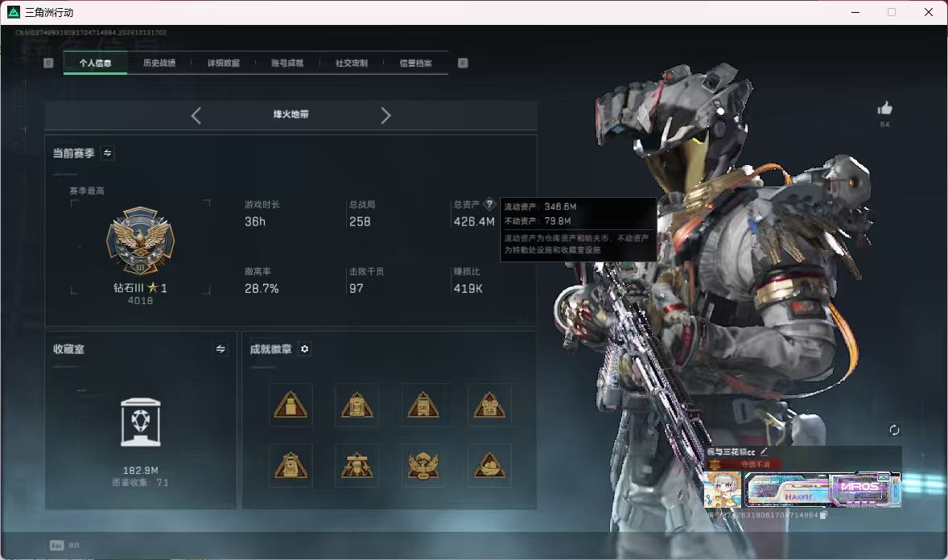The width and height of the screenshot is (948, 560).
Task: Switch to previous mode with left chevron
Action: pos(196,116)
